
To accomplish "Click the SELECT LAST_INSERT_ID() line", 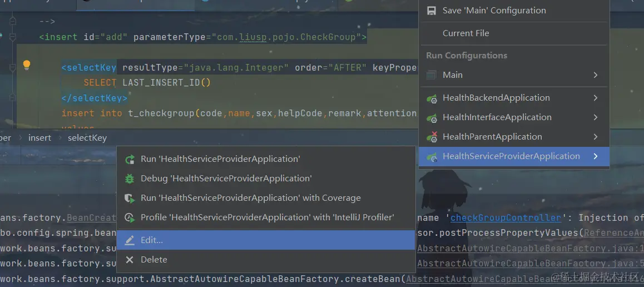I will click(x=147, y=82).
